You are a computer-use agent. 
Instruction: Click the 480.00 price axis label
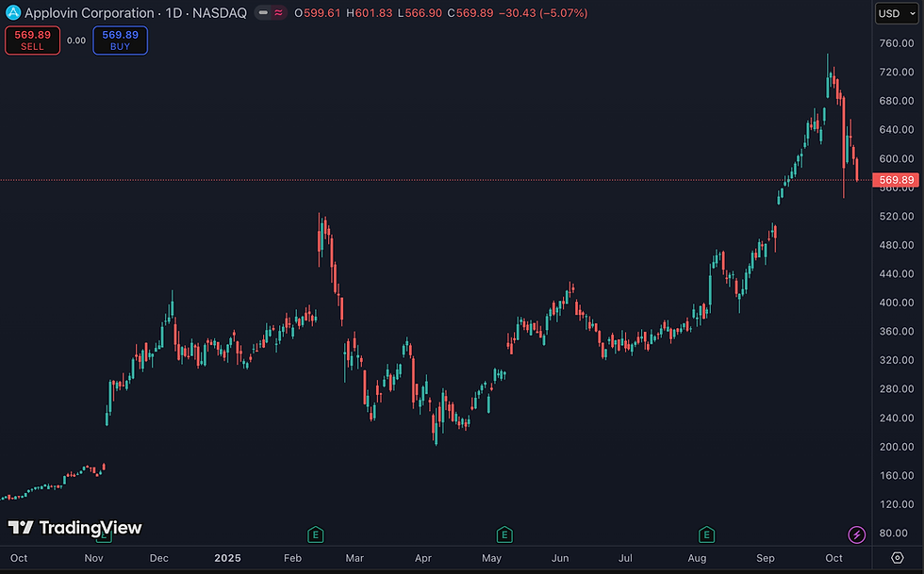tap(897, 245)
